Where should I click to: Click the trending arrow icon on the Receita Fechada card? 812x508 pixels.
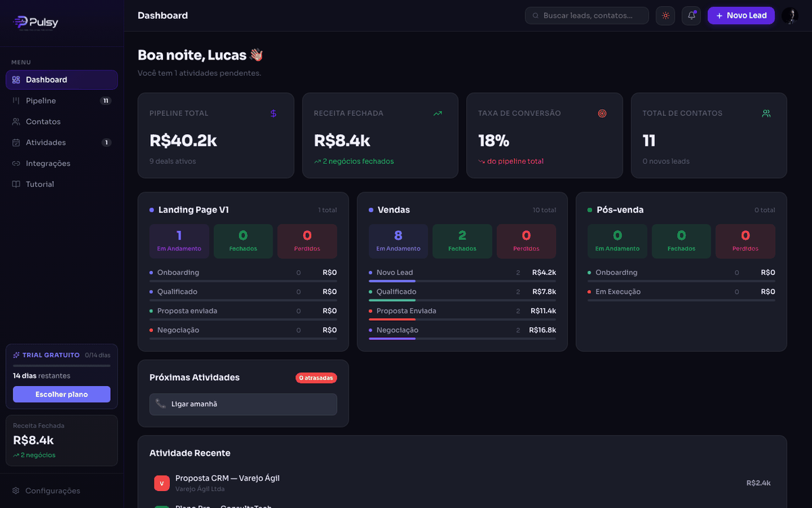438,114
